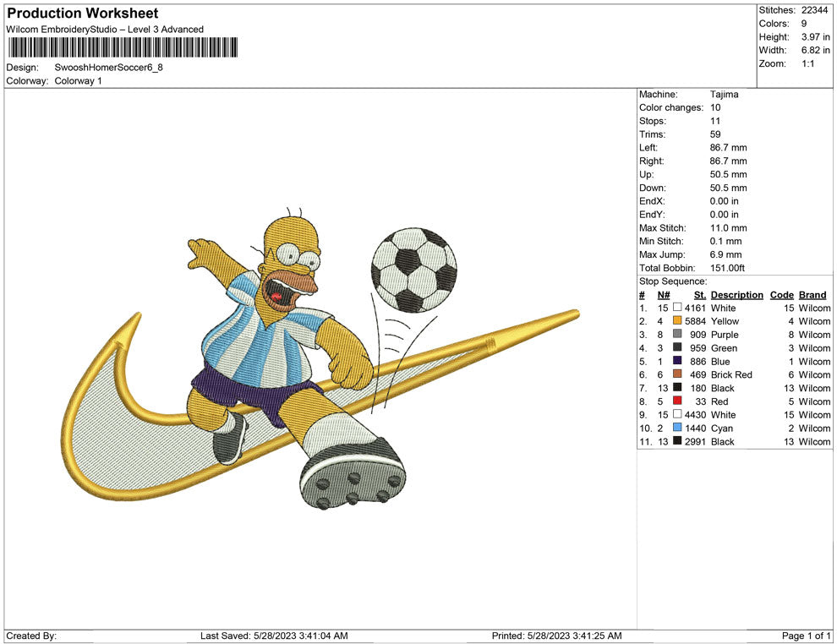Viewport: 837px width, 644px height.
Task: Click the soccer ball in the design
Action: 414,270
